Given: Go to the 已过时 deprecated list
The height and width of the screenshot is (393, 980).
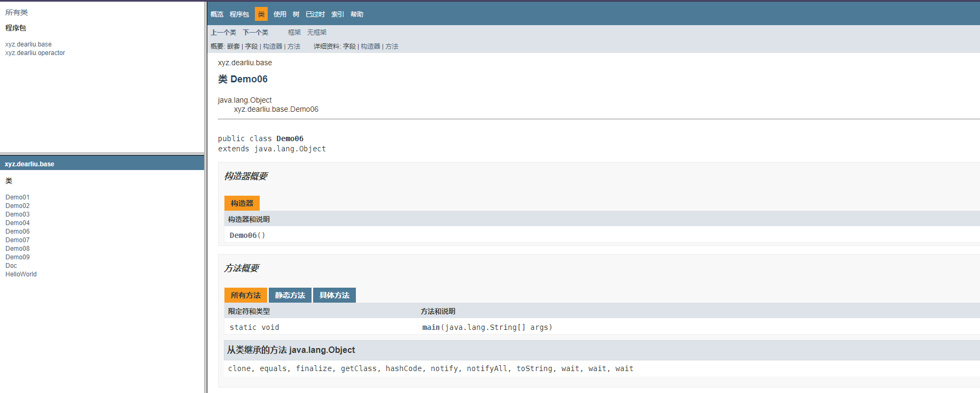Looking at the screenshot, I should click(x=315, y=14).
